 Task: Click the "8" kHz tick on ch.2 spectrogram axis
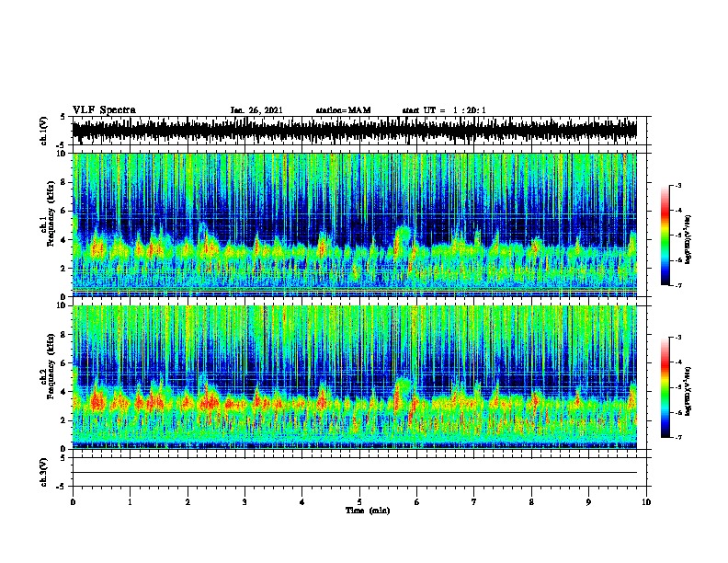point(64,335)
